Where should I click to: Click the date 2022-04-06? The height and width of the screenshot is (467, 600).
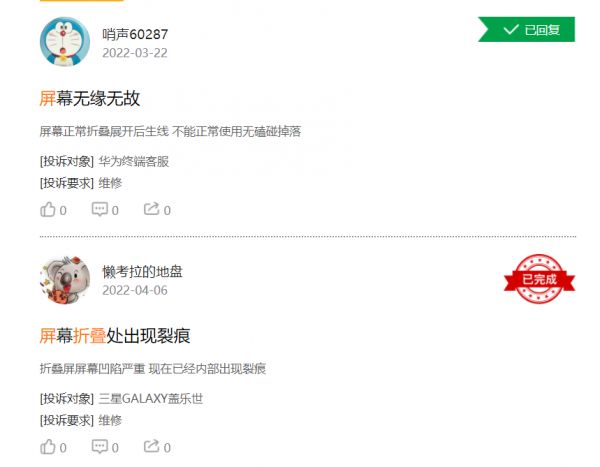[135, 291]
